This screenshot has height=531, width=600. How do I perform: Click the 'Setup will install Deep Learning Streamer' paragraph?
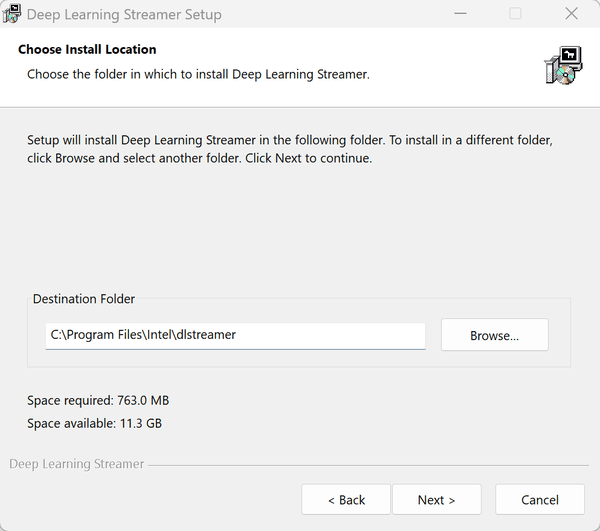[x=290, y=149]
